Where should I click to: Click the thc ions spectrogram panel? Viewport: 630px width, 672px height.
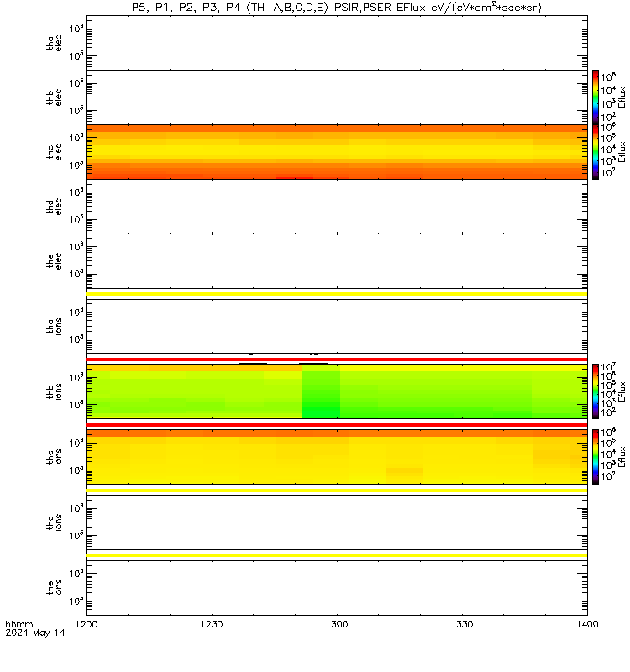click(337, 457)
